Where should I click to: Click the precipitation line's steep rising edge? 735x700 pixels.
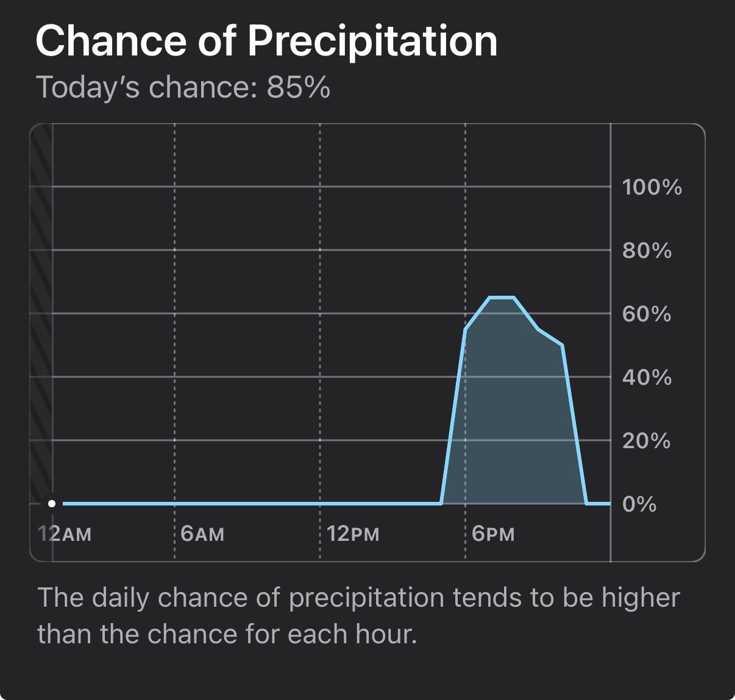[x=453, y=415]
